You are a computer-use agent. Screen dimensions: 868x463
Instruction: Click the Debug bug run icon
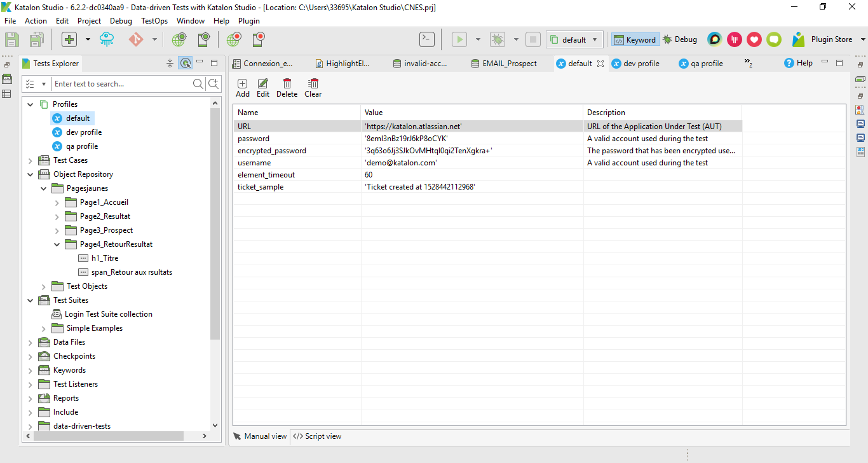(498, 39)
